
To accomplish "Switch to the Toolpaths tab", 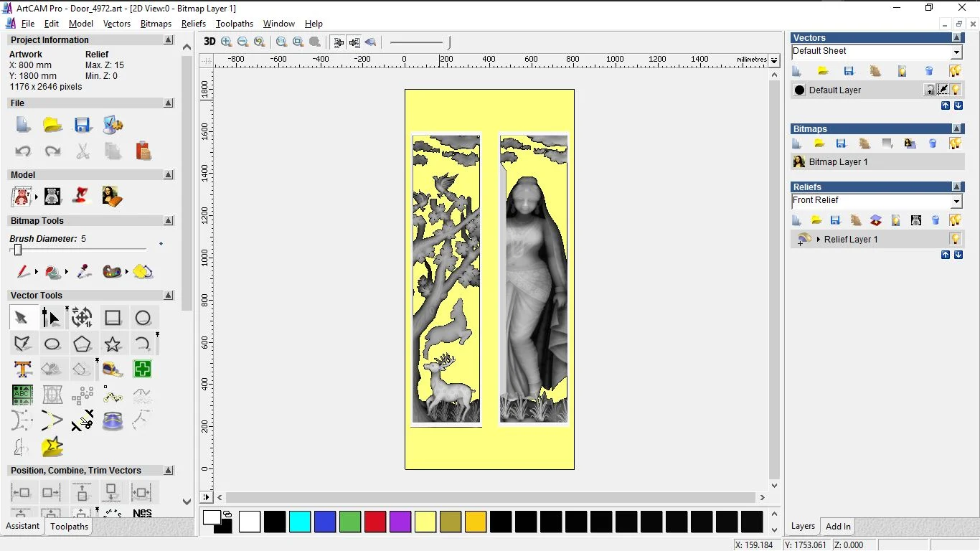I will point(69,527).
